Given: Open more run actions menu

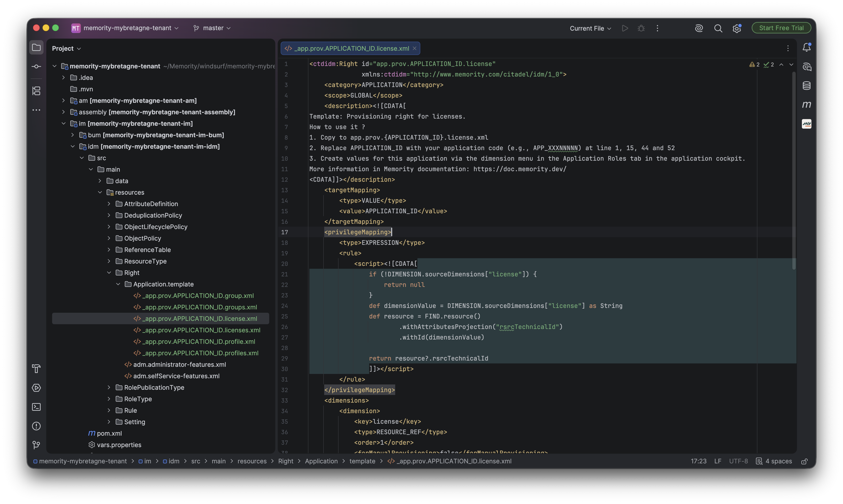Looking at the screenshot, I should (x=657, y=28).
